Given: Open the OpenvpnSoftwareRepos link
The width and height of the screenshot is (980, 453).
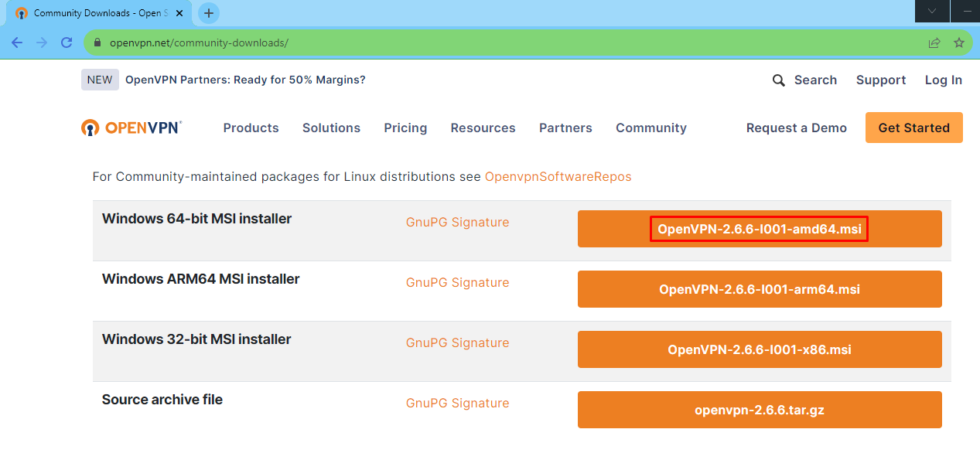Looking at the screenshot, I should tap(558, 177).
